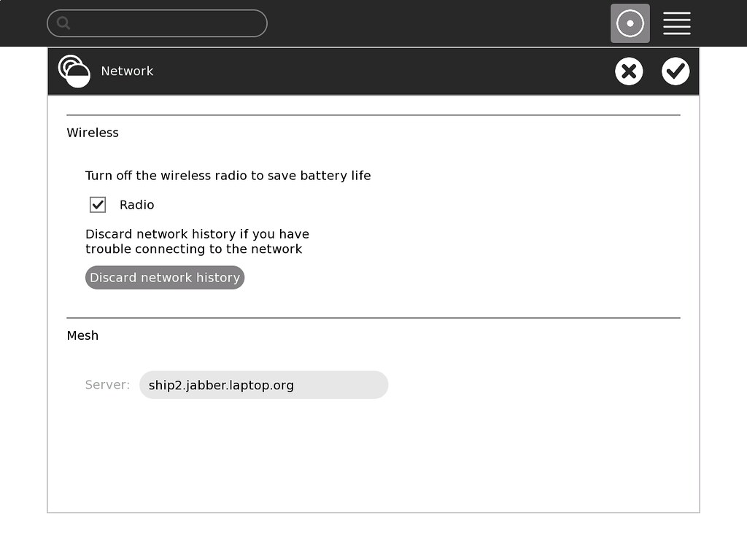Cancel changes with the X icon
Image resolution: width=747 pixels, height=560 pixels.
coord(628,71)
